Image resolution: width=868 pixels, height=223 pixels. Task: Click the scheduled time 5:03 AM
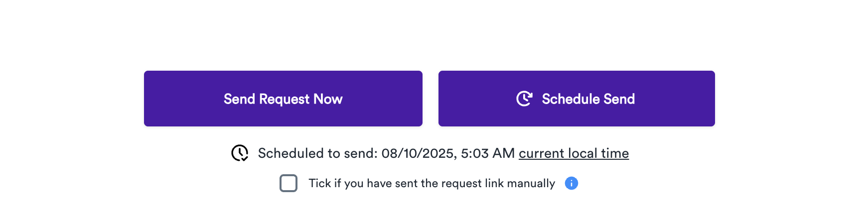point(487,153)
